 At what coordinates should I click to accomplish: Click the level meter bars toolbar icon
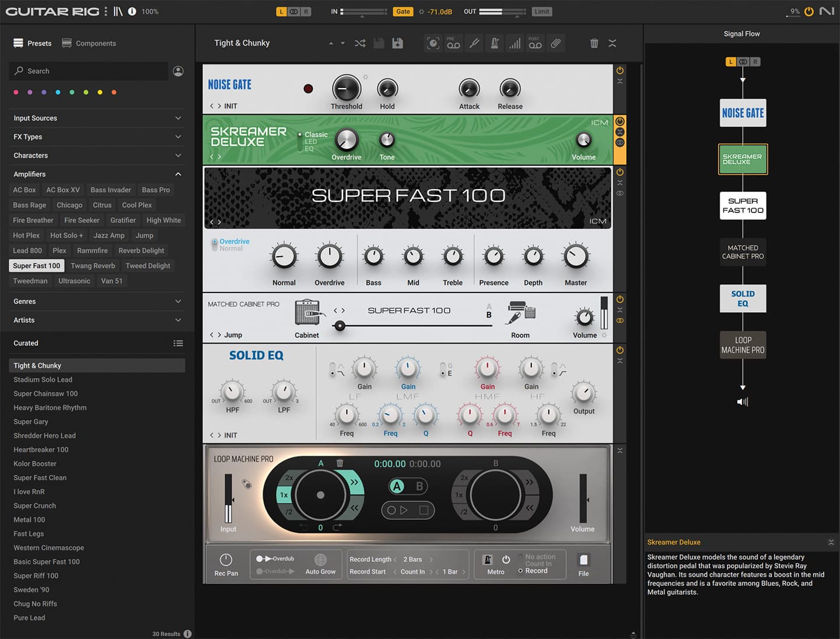tap(514, 43)
